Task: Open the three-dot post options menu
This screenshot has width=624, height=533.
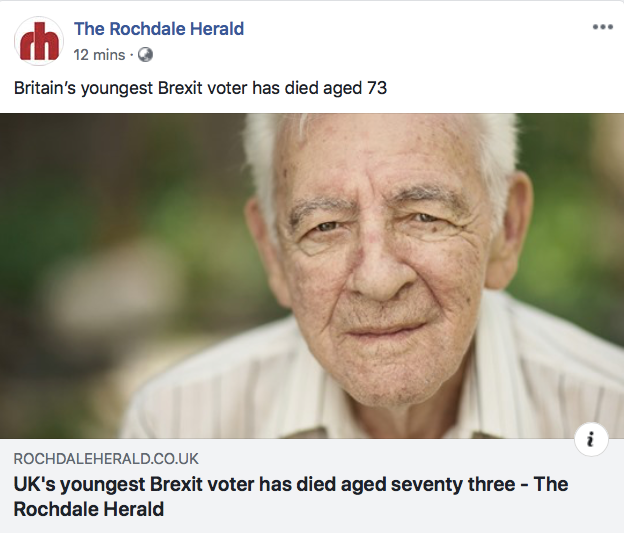Action: 603,27
